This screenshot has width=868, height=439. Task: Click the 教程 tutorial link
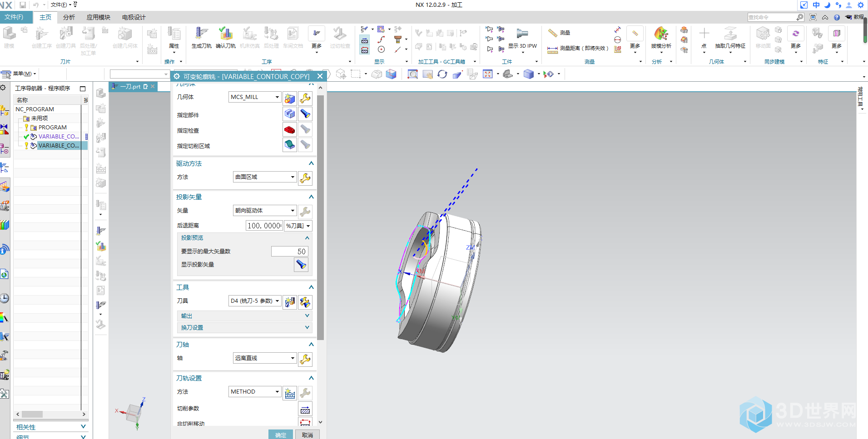coord(854,17)
